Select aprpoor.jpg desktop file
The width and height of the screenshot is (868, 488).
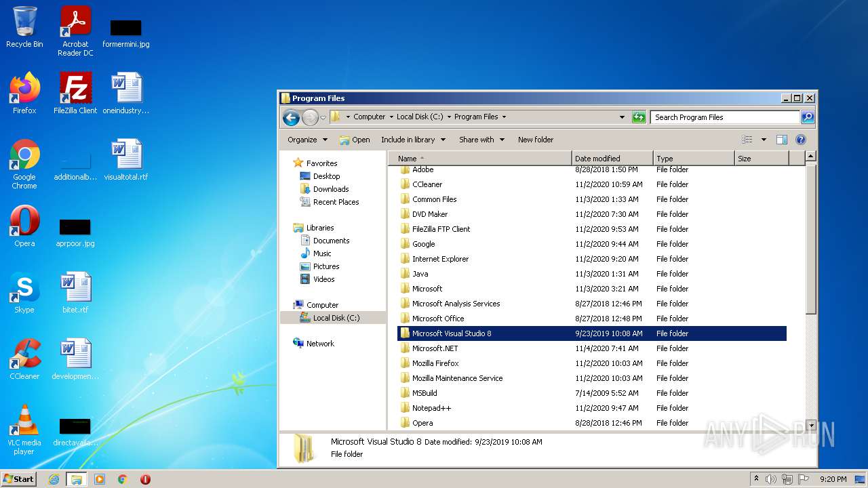(75, 232)
